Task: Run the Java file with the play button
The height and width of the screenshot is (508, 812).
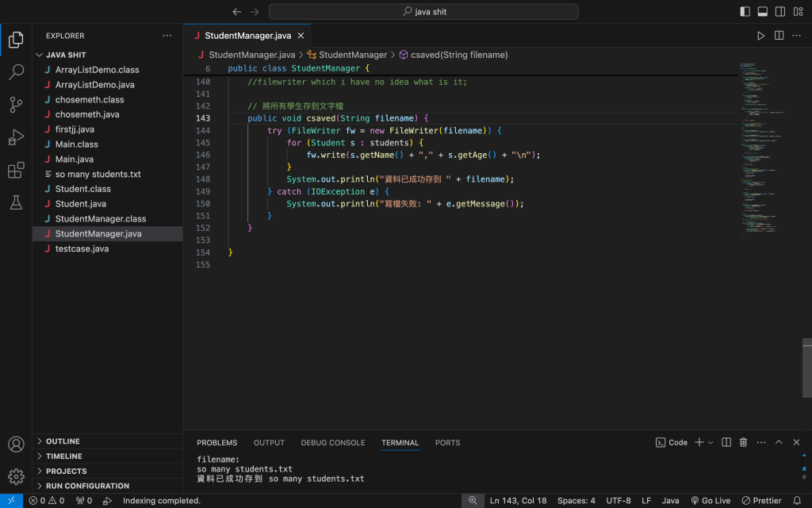Action: [x=760, y=36]
